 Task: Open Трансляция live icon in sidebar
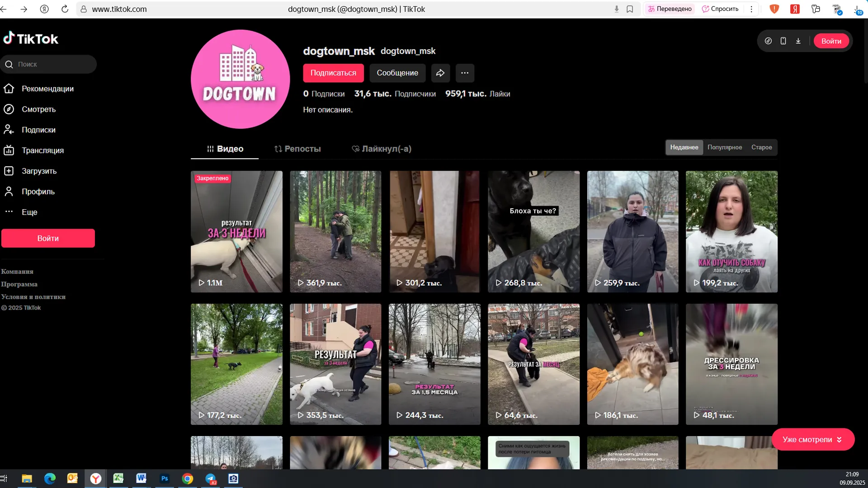tap(9, 150)
